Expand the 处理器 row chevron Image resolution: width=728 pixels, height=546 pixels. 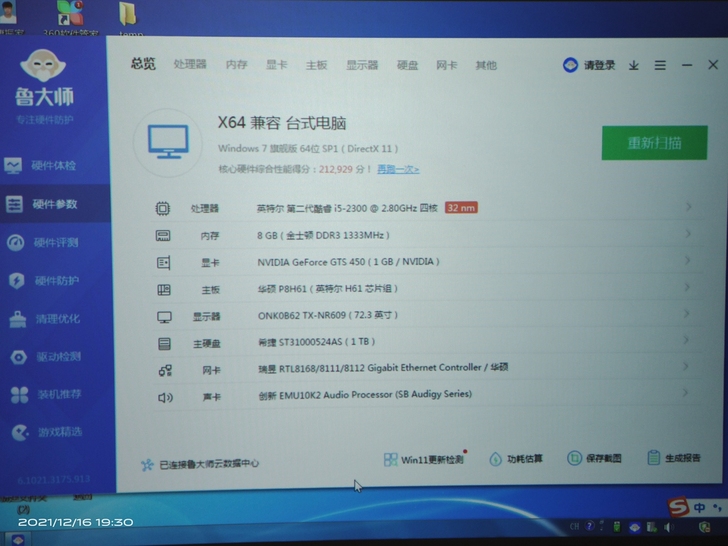point(689,207)
